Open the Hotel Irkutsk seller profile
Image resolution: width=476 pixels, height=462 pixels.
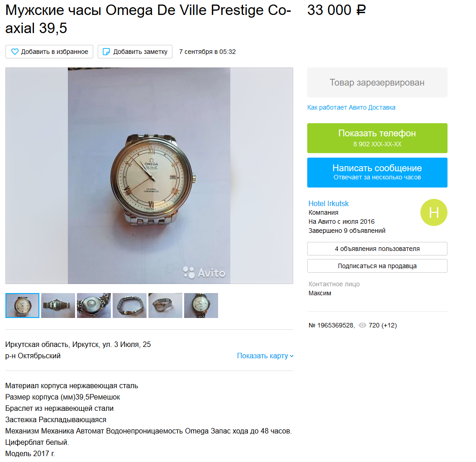click(x=328, y=203)
